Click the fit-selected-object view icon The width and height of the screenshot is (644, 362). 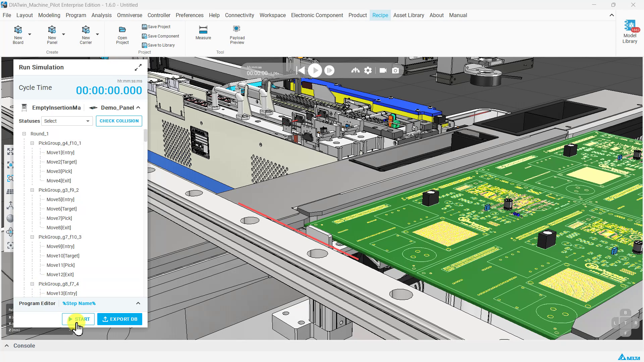[x=10, y=165]
